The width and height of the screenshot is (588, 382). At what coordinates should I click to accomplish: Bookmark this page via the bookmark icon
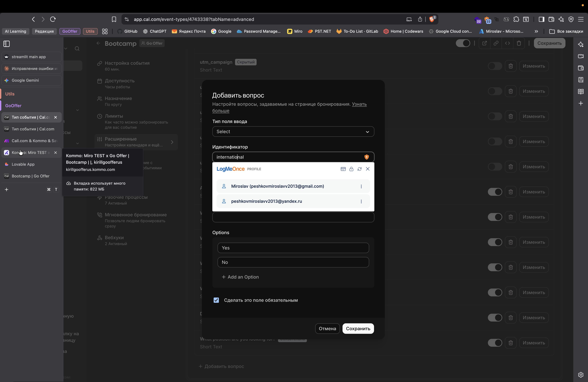(x=114, y=19)
